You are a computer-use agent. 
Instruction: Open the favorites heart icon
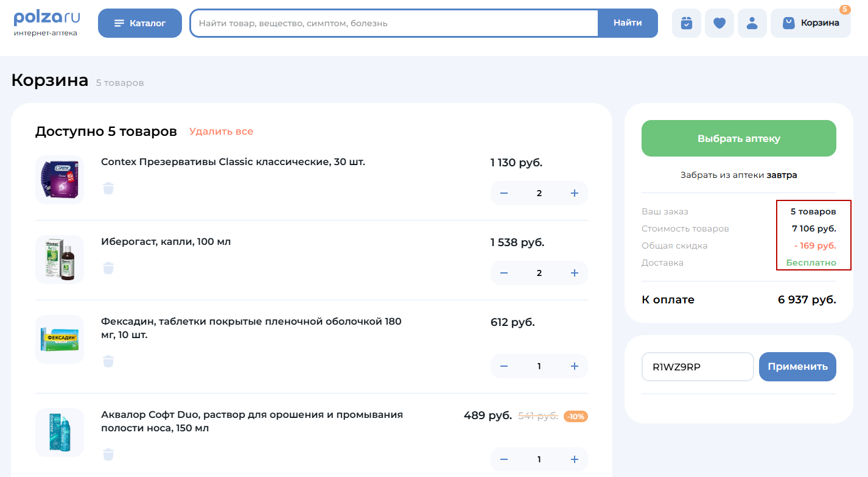coord(719,23)
